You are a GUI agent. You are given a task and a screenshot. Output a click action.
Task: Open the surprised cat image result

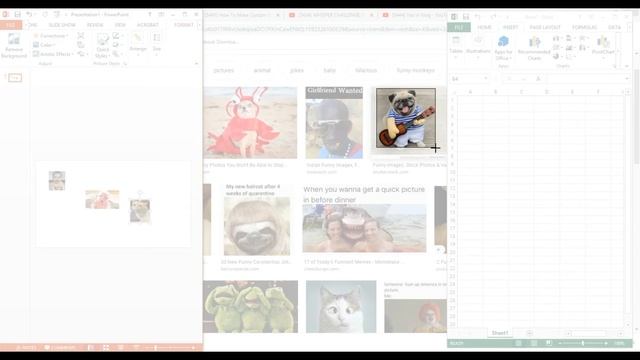341,307
